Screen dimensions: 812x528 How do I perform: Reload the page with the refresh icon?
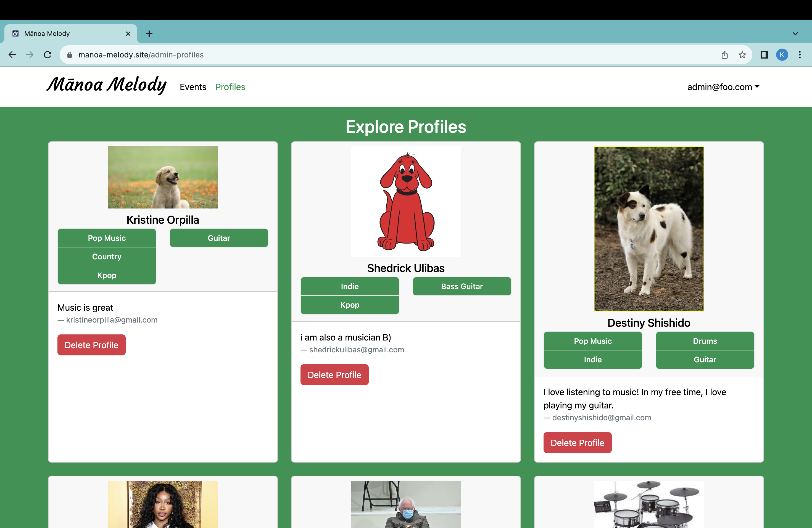[x=48, y=55]
